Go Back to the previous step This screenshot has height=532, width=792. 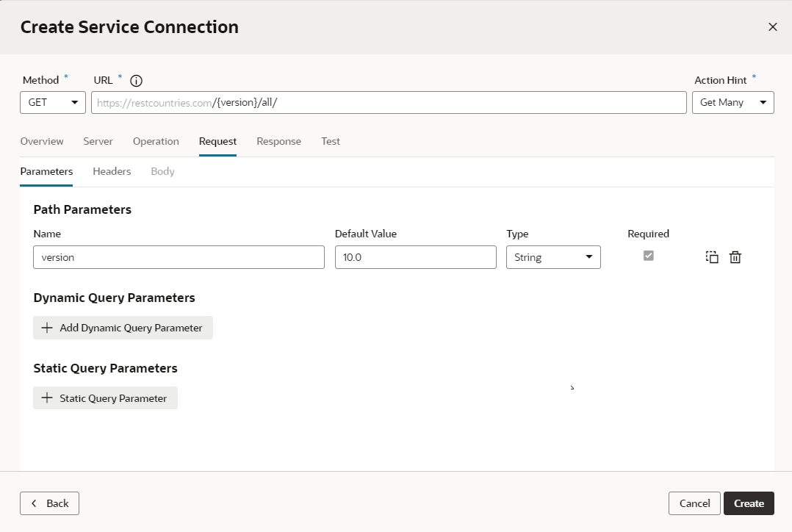tap(49, 503)
